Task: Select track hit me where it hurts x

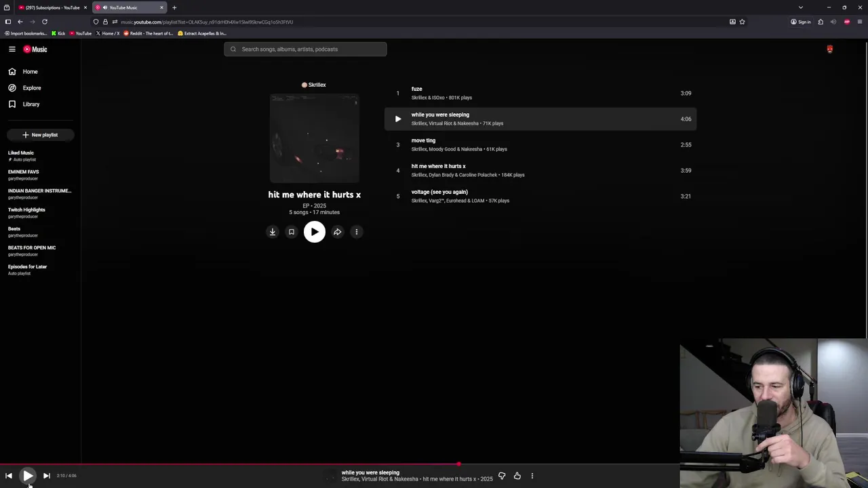Action: coord(540,170)
